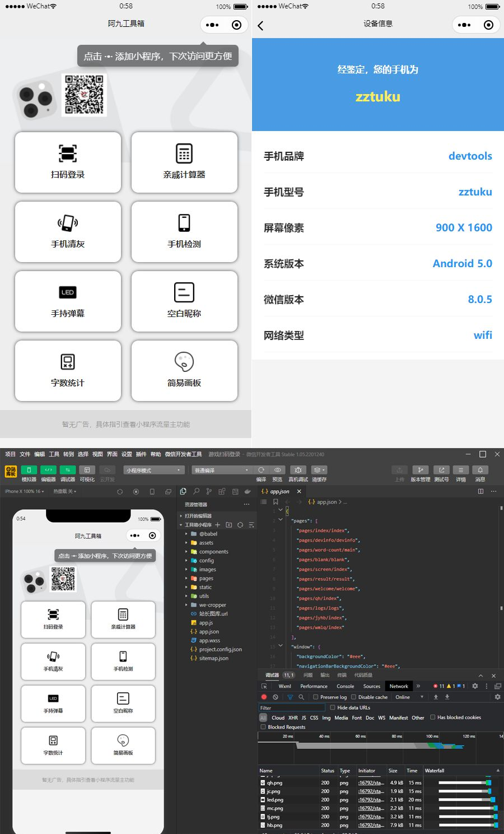Open 手机检测 in the DevTools simulator

point(123,661)
